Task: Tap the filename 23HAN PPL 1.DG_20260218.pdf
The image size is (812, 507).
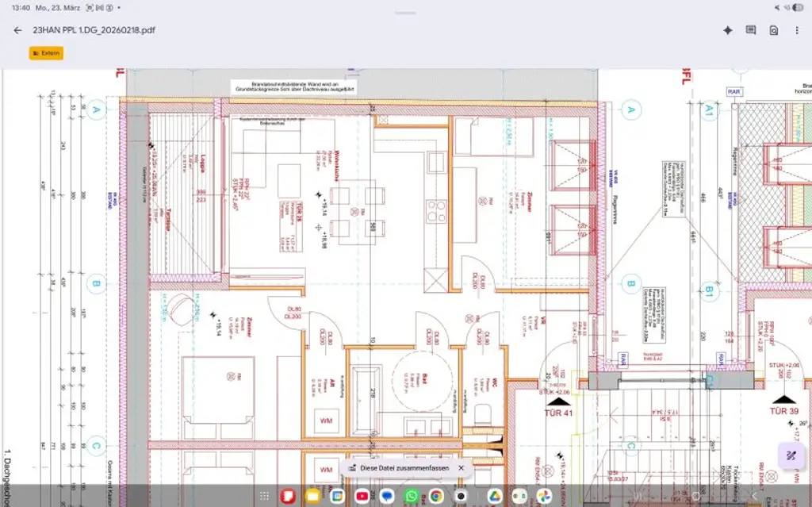Action: 94,30
